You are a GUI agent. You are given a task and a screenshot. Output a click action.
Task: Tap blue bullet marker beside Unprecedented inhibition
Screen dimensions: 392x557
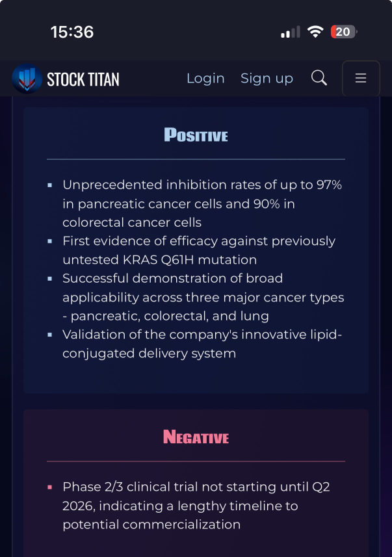click(50, 185)
